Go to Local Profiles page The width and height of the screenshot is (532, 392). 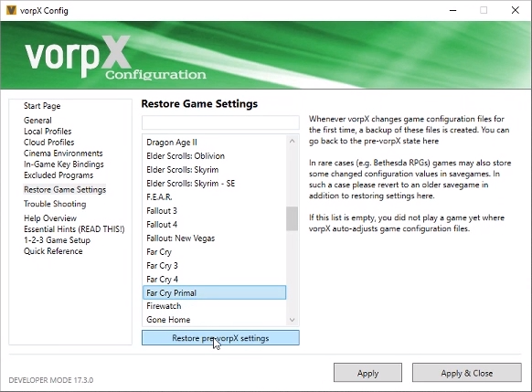click(x=48, y=132)
